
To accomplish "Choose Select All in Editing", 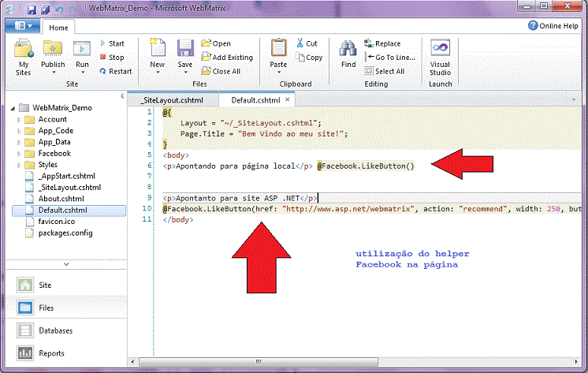I will [x=385, y=71].
